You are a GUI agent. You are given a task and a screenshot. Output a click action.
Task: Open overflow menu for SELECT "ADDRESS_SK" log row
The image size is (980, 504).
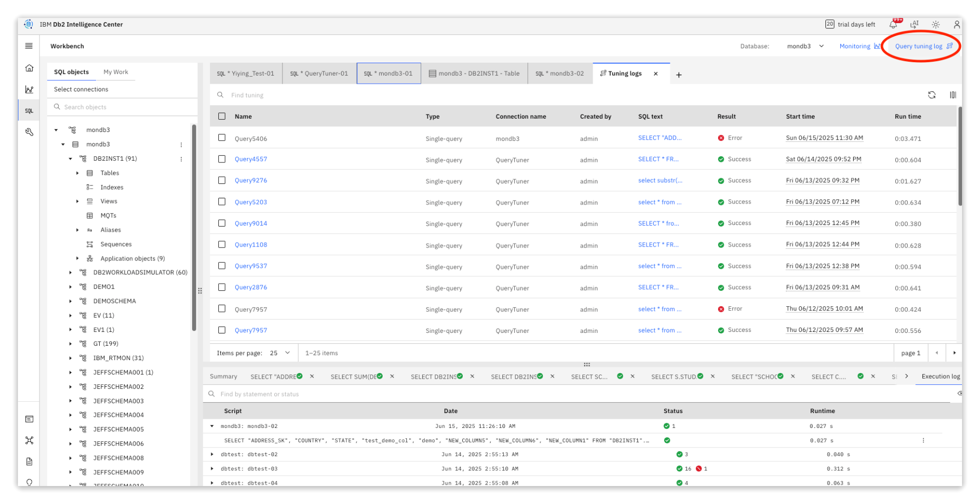pos(923,440)
